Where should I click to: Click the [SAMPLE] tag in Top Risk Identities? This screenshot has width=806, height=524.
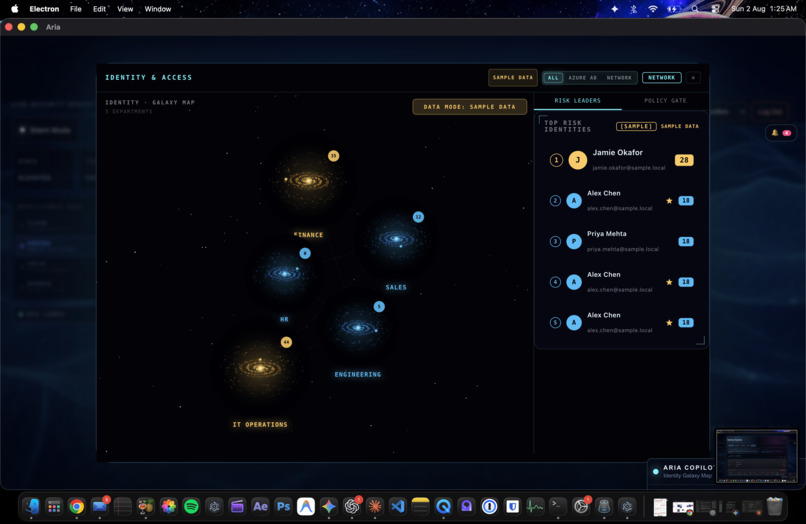click(x=636, y=126)
